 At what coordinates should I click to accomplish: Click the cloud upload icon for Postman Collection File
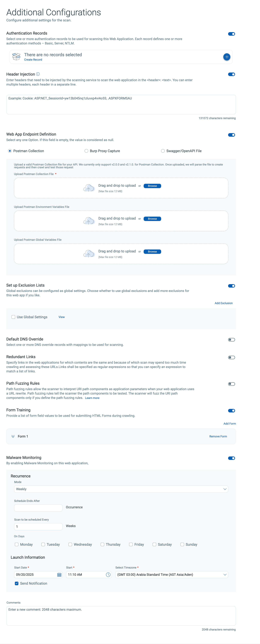(x=89, y=188)
